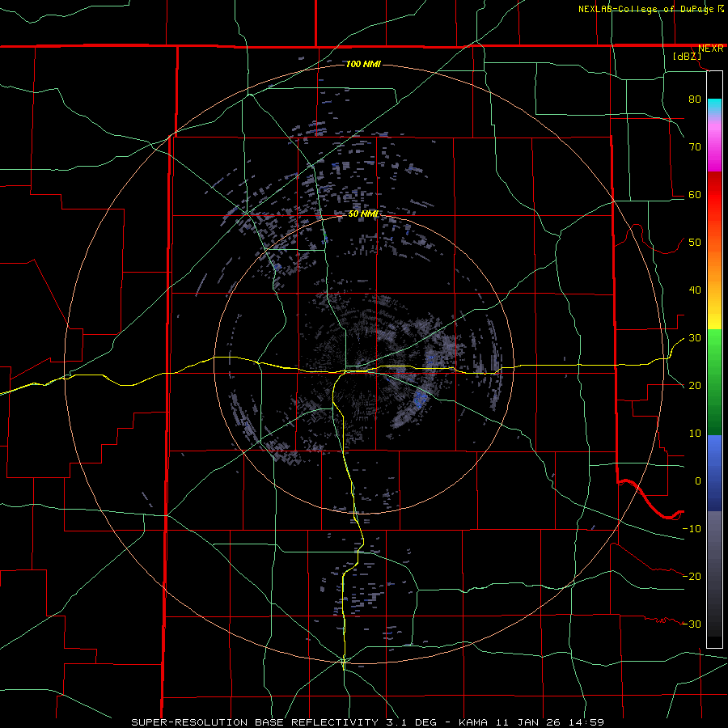This screenshot has width=728, height=728.
Task: Click the 40 dBZ scale value
Action: coord(695,290)
